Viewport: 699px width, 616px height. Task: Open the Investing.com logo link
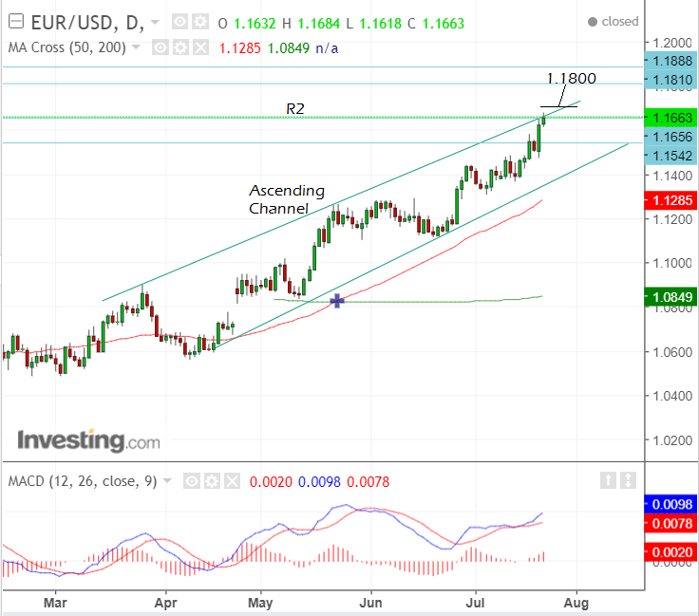88,440
